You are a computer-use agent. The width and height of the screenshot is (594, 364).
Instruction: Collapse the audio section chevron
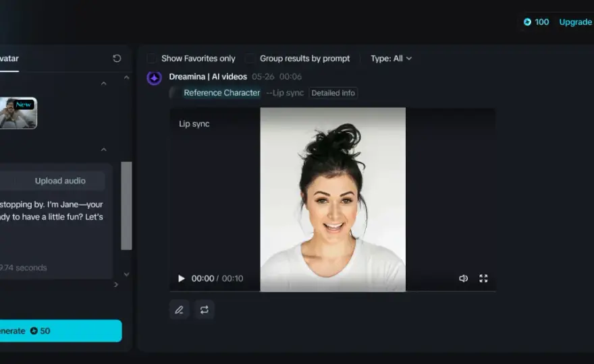coord(104,150)
